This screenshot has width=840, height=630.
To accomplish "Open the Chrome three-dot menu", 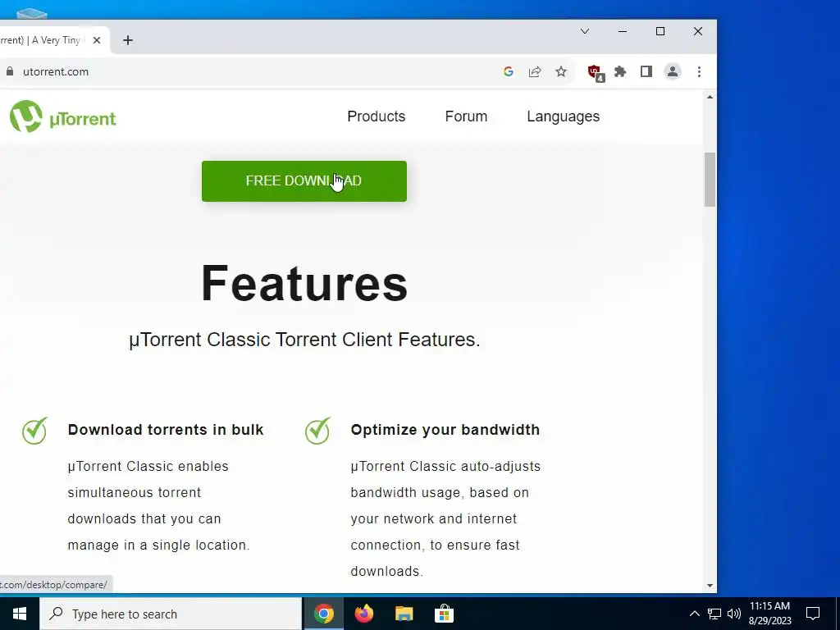I will point(699,71).
